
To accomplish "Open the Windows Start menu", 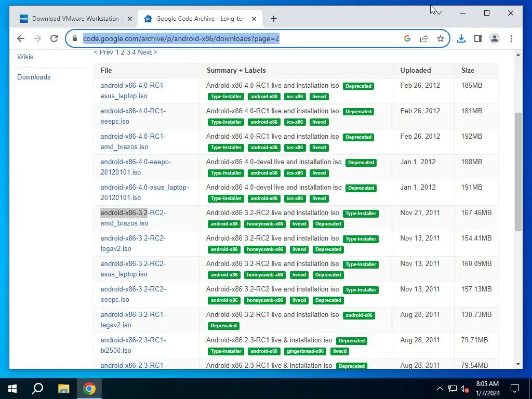I will [12, 389].
